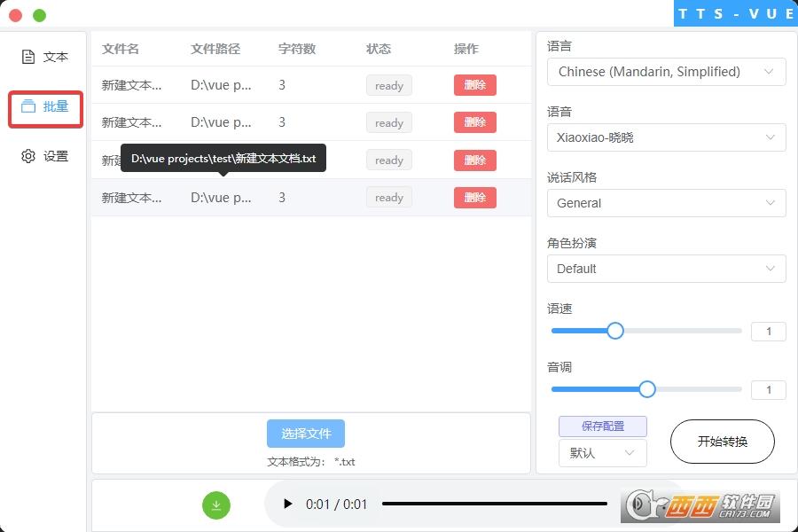The image size is (798, 532).
Task: Save settings with the 保存配置 button
Action: [x=602, y=426]
